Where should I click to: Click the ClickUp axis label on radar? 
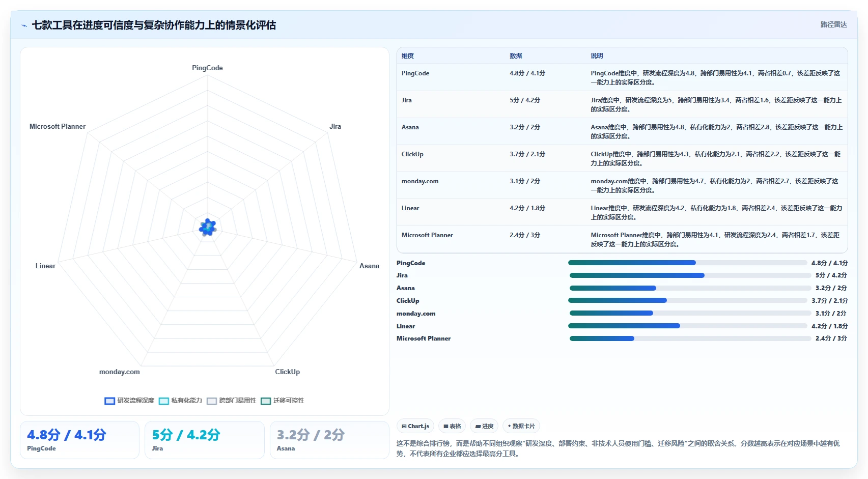coord(287,372)
